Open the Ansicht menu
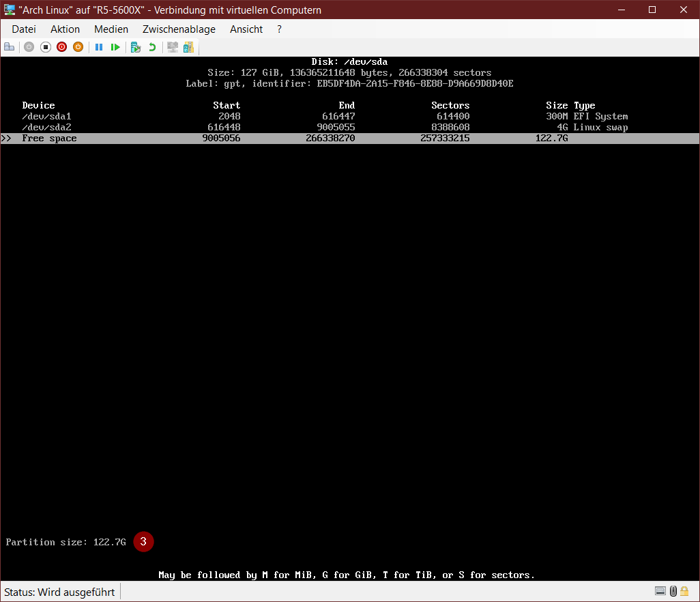 pos(246,29)
